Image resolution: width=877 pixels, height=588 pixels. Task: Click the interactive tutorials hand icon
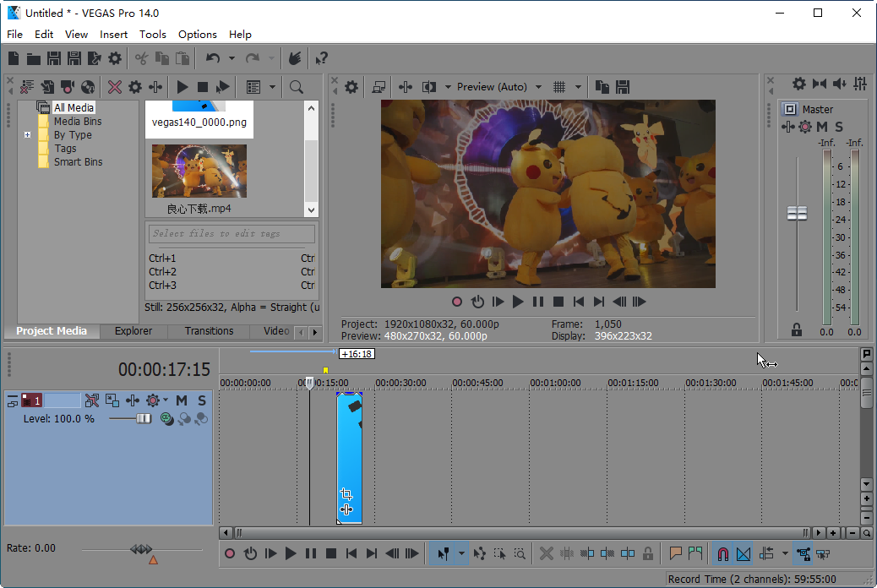(295, 58)
